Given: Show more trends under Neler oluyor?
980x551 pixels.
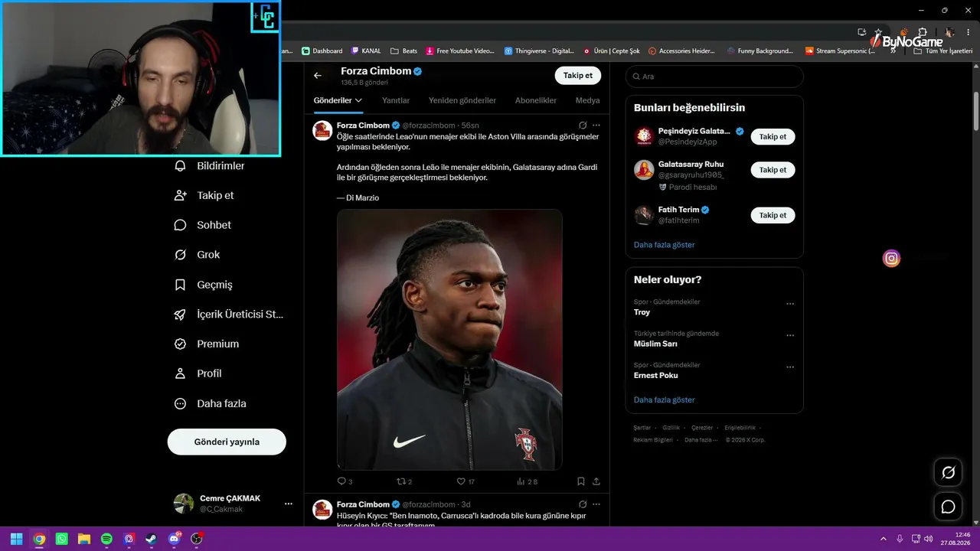Looking at the screenshot, I should [665, 400].
